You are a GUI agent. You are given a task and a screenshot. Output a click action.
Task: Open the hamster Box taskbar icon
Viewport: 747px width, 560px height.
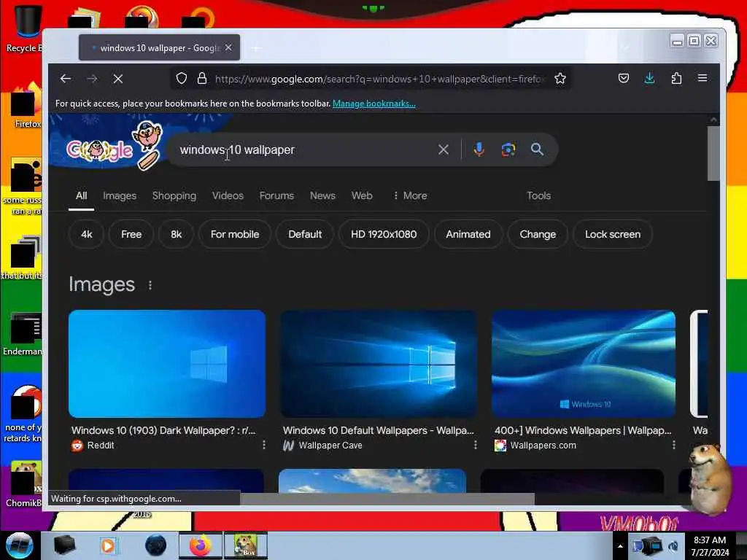click(x=245, y=545)
